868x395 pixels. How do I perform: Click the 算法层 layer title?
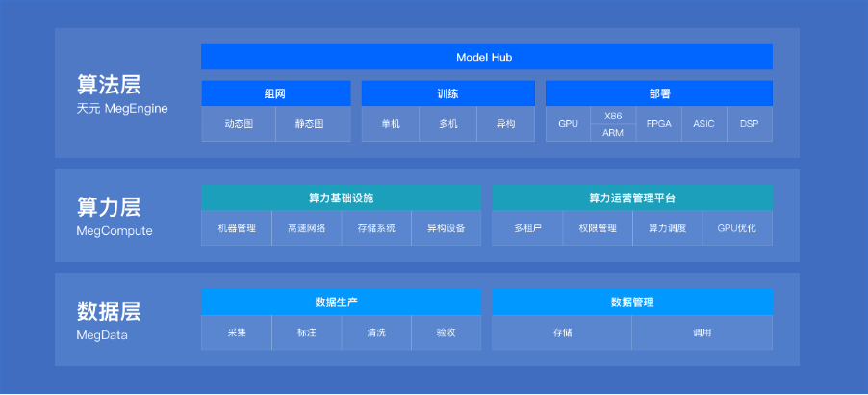tap(109, 85)
